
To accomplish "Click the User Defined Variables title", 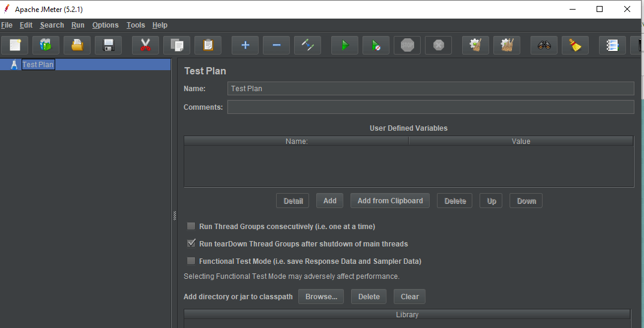I will pos(409,128).
